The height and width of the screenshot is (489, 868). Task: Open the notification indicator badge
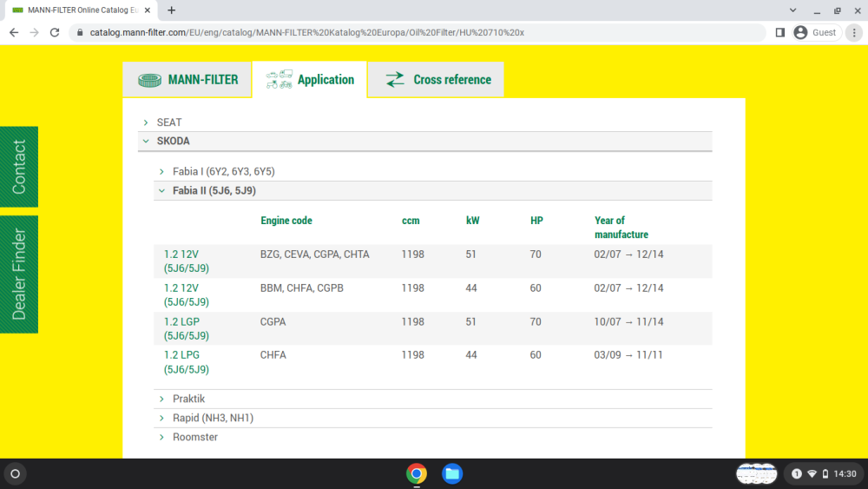797,473
